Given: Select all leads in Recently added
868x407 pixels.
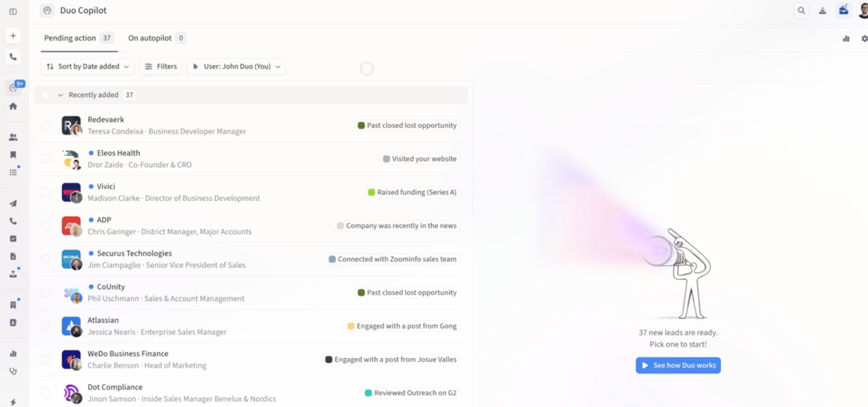Looking at the screenshot, I should click(45, 95).
